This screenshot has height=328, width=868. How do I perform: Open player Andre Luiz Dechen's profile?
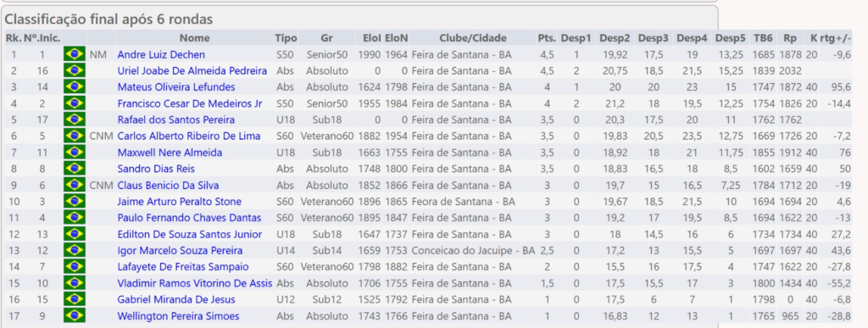(x=161, y=54)
